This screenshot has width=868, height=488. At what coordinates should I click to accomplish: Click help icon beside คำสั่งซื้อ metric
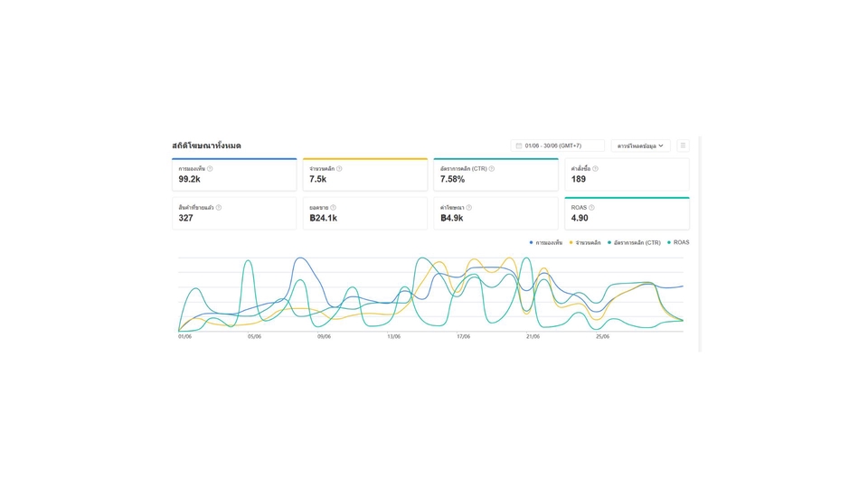click(x=595, y=168)
